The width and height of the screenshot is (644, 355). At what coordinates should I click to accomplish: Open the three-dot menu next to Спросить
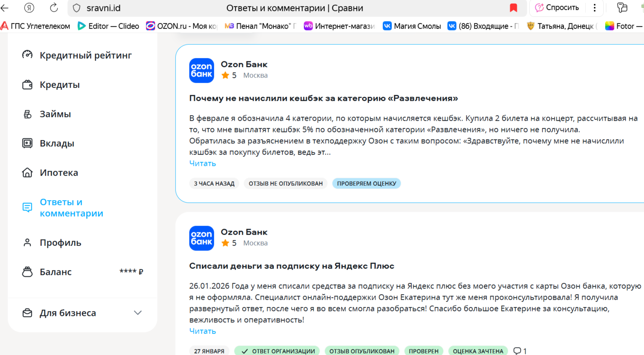[594, 8]
